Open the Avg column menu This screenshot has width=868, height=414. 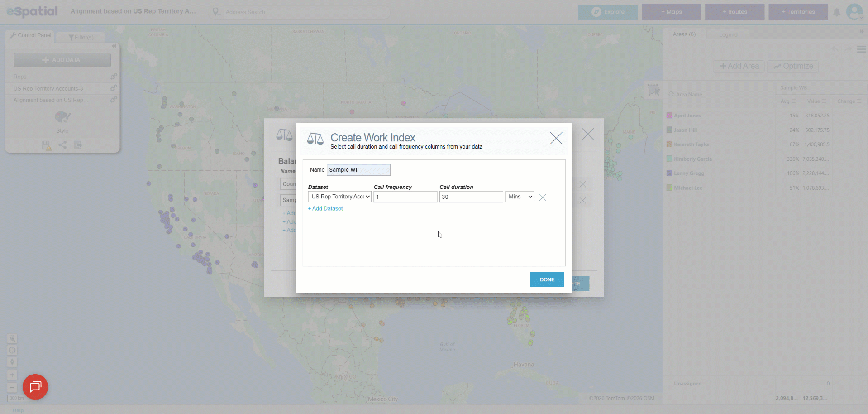pyautogui.click(x=794, y=101)
